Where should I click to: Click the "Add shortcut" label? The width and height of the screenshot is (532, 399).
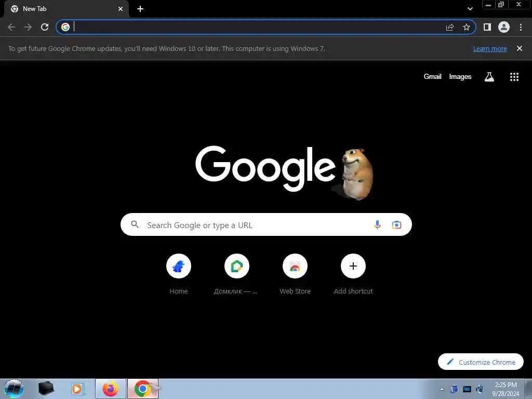click(x=353, y=291)
